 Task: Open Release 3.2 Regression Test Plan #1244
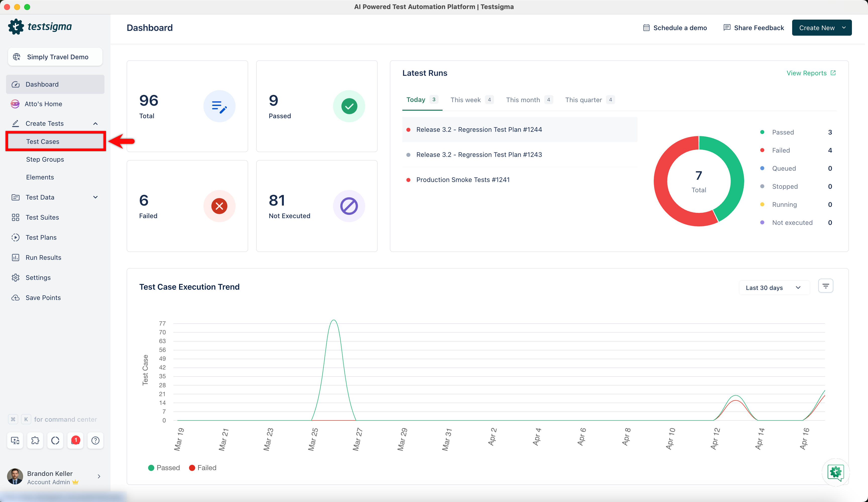pos(519,130)
